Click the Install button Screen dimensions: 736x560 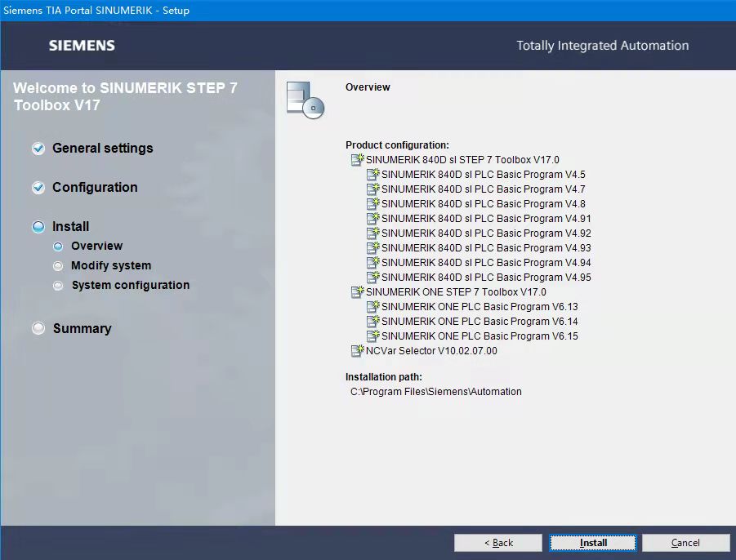point(593,543)
